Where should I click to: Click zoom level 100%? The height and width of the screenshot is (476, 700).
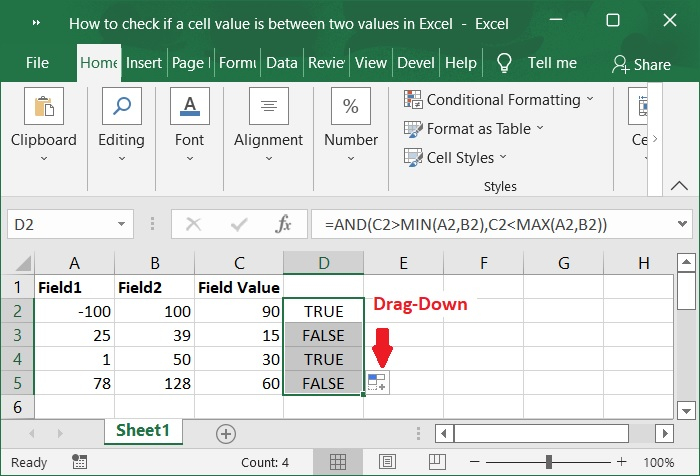click(658, 463)
